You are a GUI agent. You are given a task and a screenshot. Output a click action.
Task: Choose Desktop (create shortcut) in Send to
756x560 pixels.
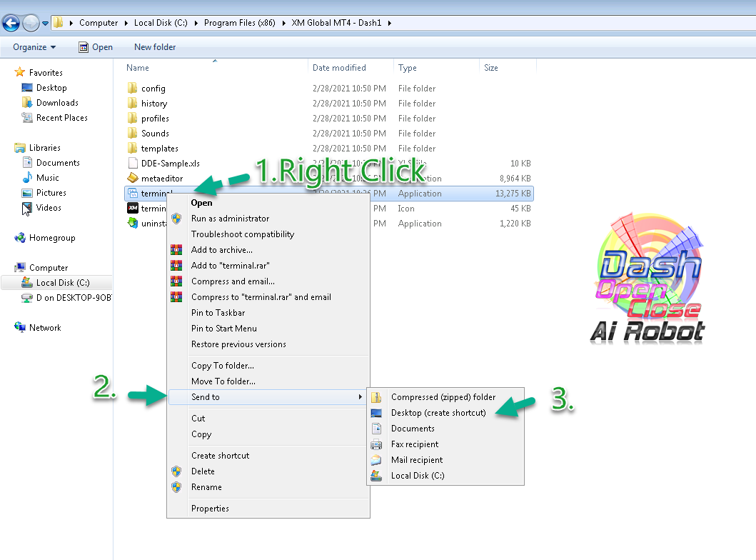coord(438,412)
